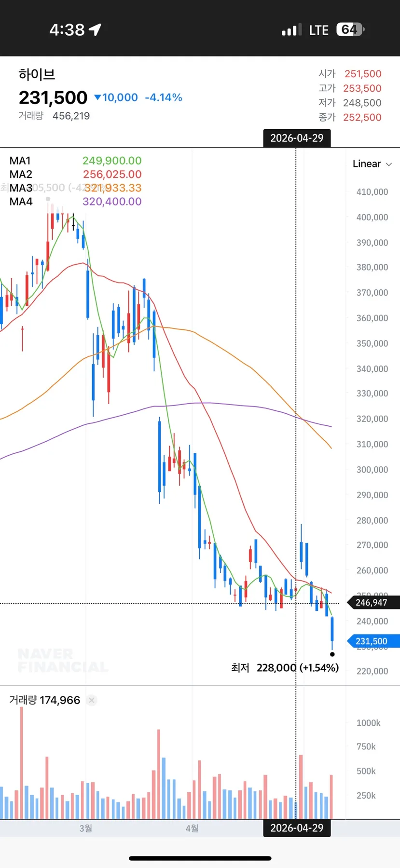The height and width of the screenshot is (868, 400).
Task: Tap the 최저 228,000 (+1.54%) label
Action: point(285,668)
